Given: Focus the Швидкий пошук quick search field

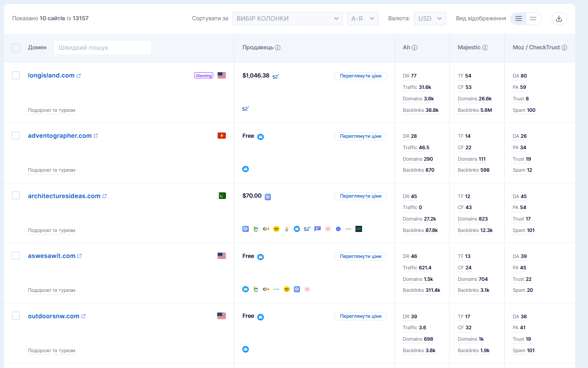Looking at the screenshot, I should (103, 48).
